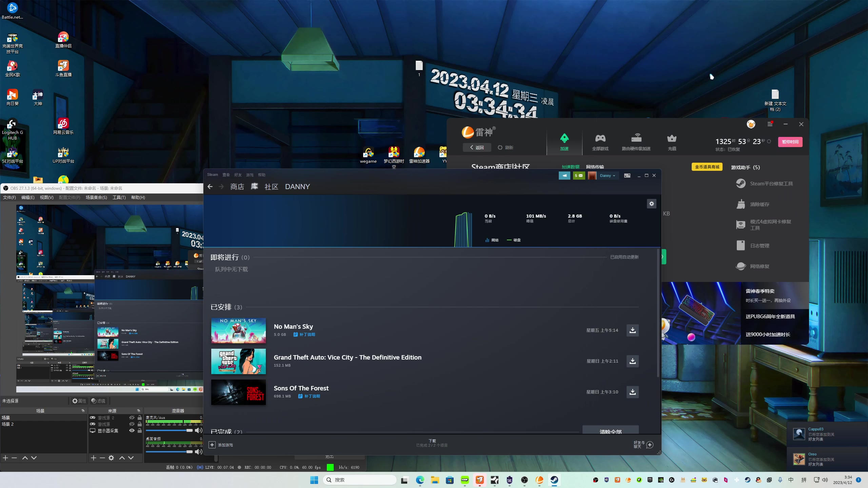Screen dimensions: 868x488
Task: Move OBS scene down with chevron
Action: [34, 458]
